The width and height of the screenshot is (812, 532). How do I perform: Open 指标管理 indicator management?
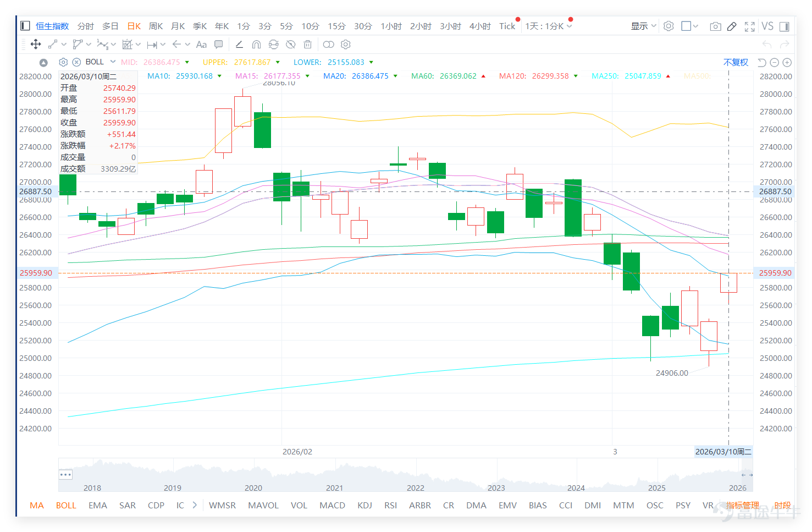pyautogui.click(x=742, y=505)
